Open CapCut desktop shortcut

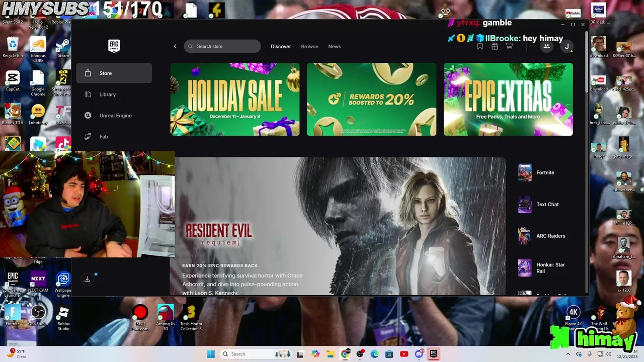click(x=13, y=81)
